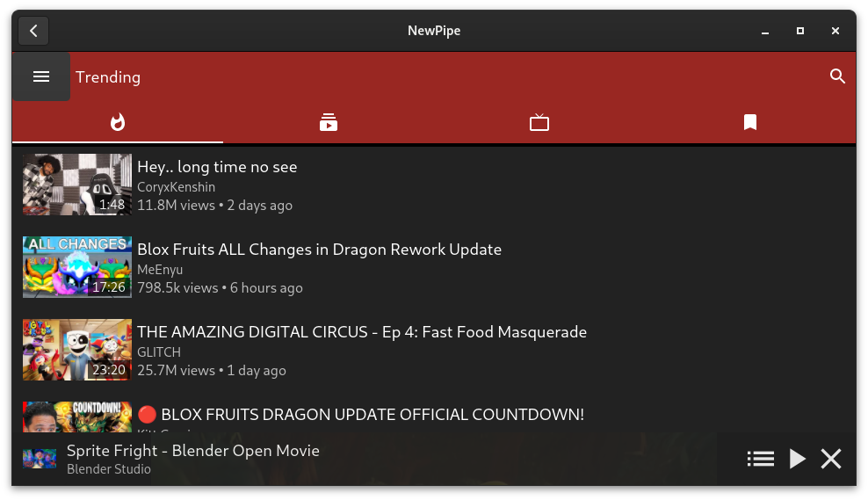Viewport: 868px width, 500px height.
Task: Open the "Hey.. long time no see" video thumbnail
Action: coord(77,185)
